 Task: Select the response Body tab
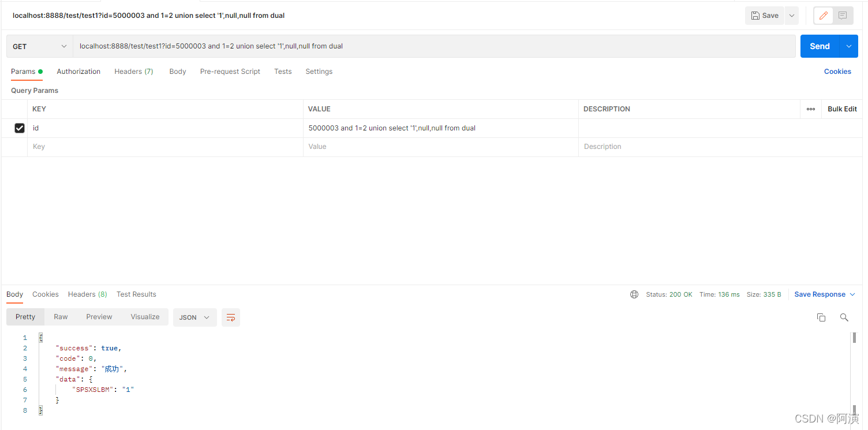15,294
